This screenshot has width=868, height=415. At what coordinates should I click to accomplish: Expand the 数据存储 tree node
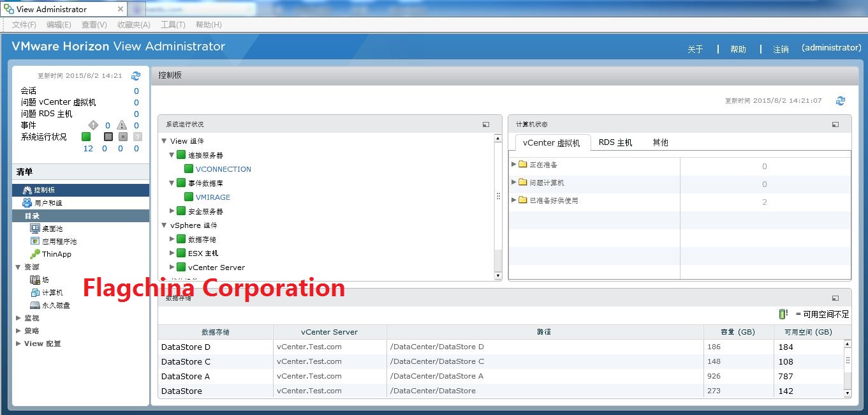(172, 239)
